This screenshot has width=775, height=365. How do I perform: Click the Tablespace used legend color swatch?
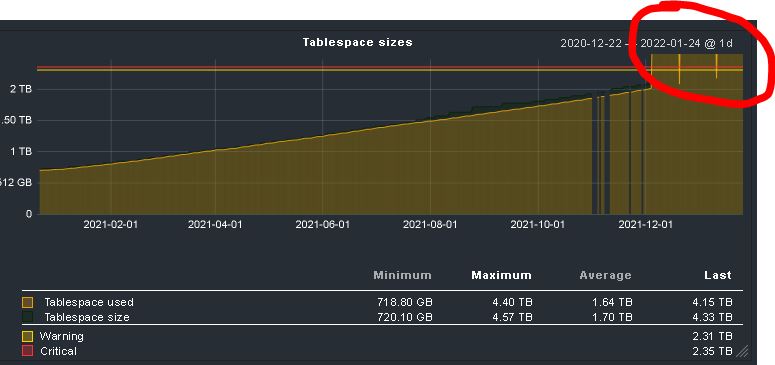pos(28,302)
